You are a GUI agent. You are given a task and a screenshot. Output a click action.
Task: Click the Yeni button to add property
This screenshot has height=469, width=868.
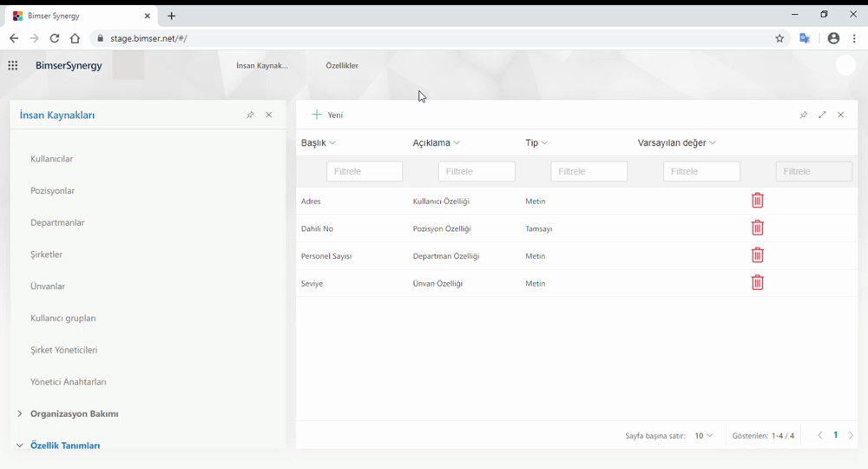(328, 116)
